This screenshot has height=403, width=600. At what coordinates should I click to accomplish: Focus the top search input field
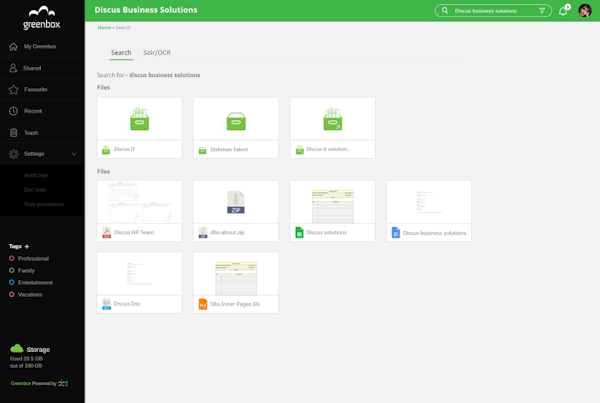click(493, 11)
